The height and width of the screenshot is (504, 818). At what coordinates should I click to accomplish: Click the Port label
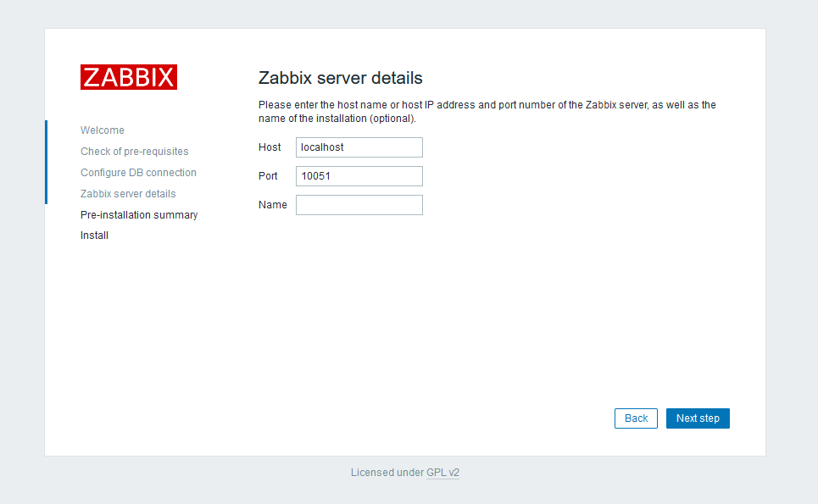[268, 176]
